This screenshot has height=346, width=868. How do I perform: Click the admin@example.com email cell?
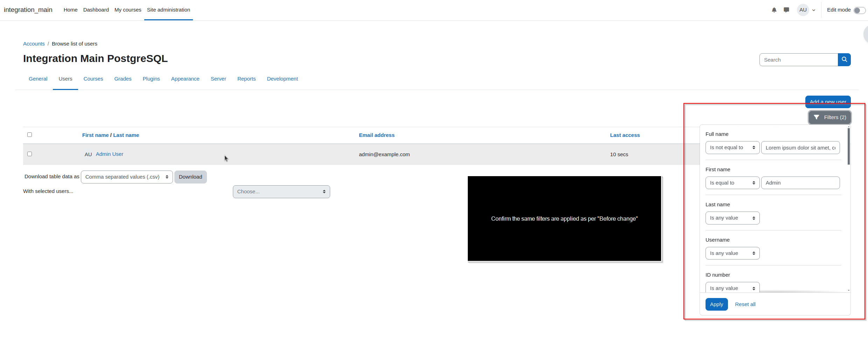(x=384, y=154)
